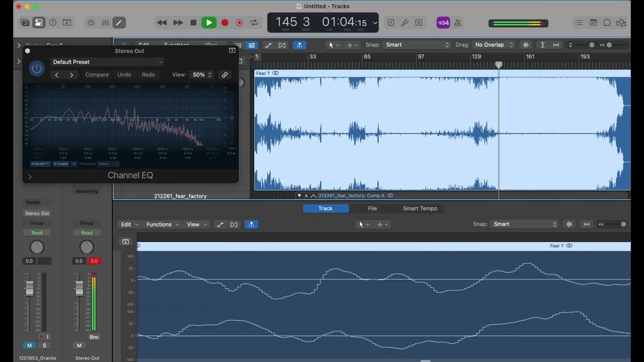Screen dimensions: 644x362
Task: Toggle Catch Playhead button in Tracks toolbar
Action: [x=299, y=45]
